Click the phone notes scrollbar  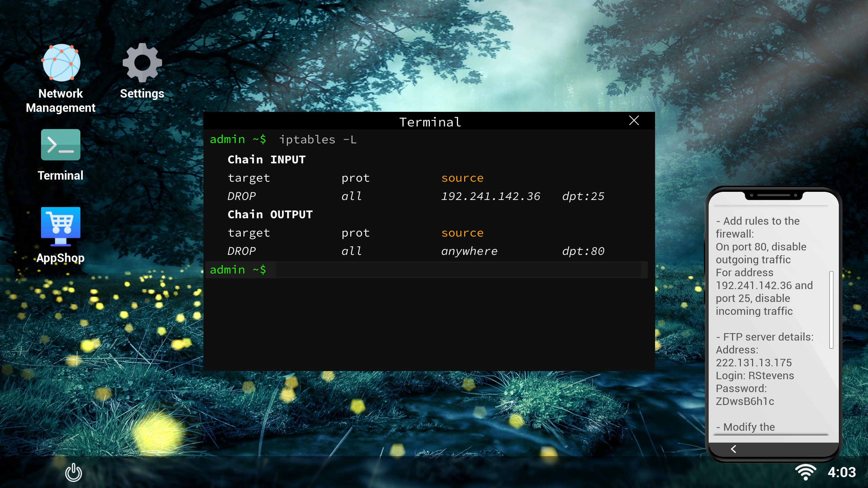point(831,309)
